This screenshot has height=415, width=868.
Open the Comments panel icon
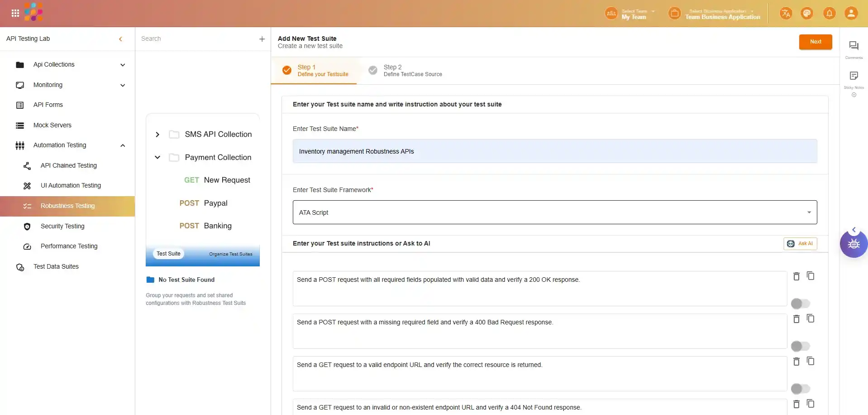pos(854,46)
